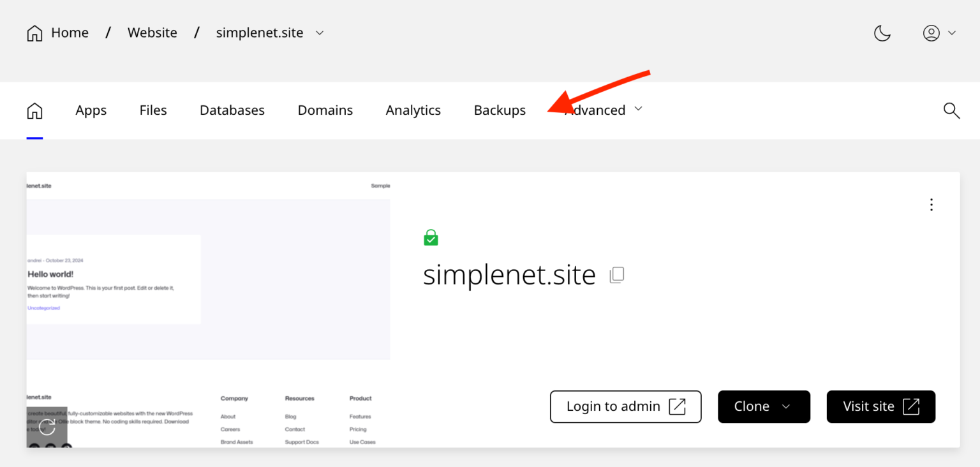980x467 pixels.
Task: Go to the Databases tab
Action: click(232, 110)
